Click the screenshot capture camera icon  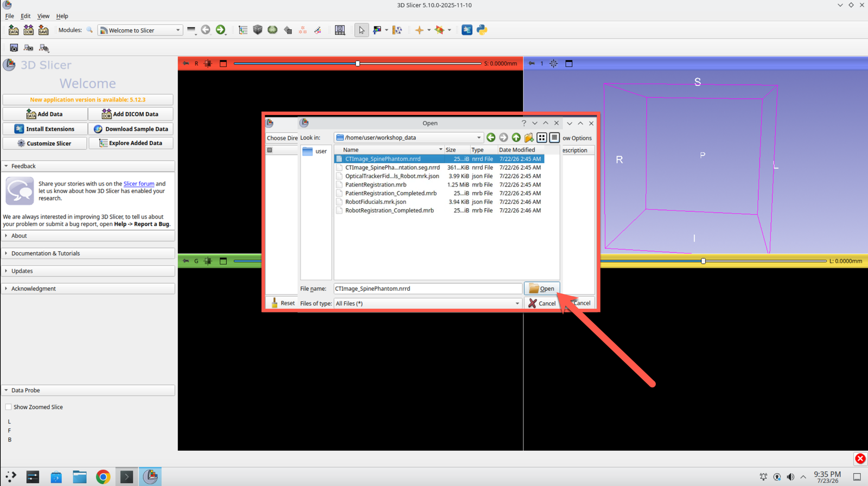14,48
